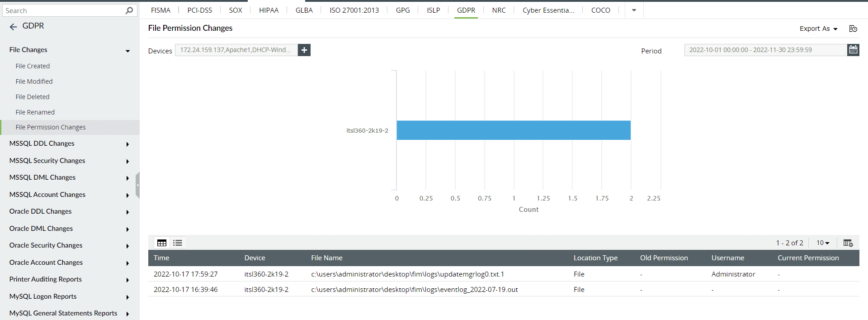Open the File Renamed report
Viewport: 868px width, 320px height.
pyautogui.click(x=35, y=112)
